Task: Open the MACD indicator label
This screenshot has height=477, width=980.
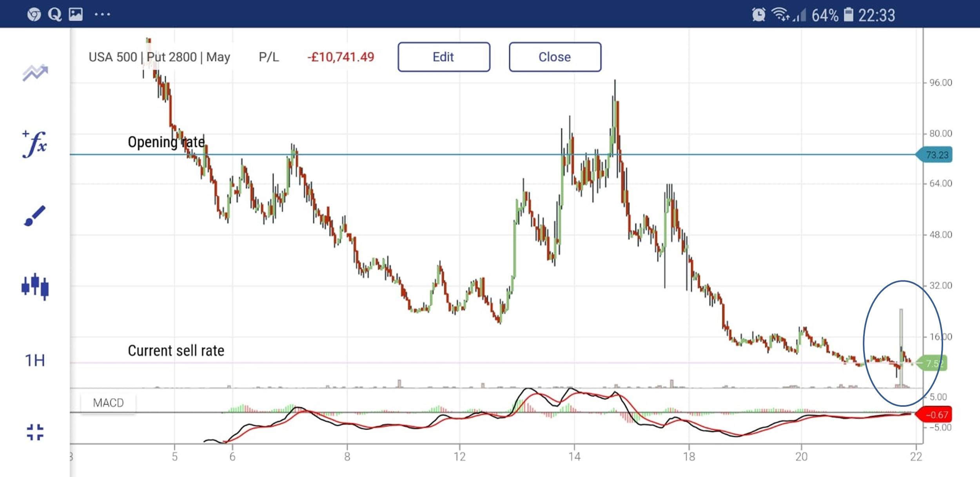Action: coord(108,403)
